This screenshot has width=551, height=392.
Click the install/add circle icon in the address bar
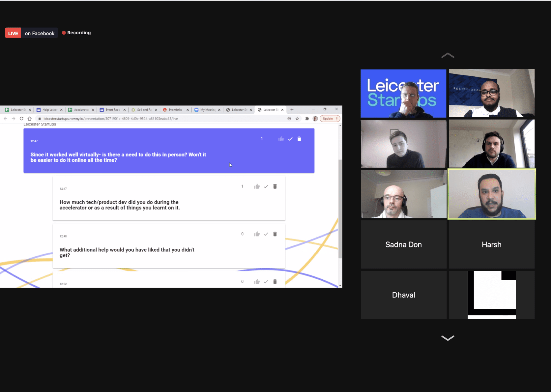(289, 119)
